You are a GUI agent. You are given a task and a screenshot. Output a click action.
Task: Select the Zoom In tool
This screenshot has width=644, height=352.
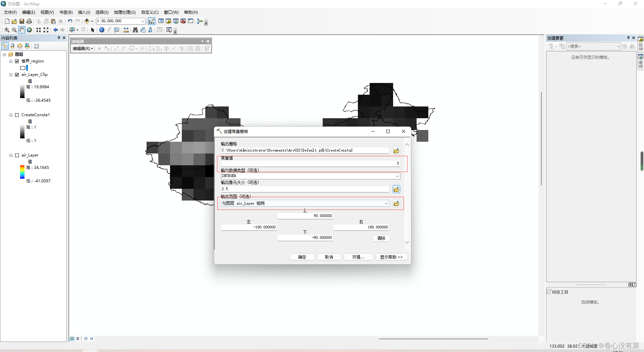pos(7,30)
